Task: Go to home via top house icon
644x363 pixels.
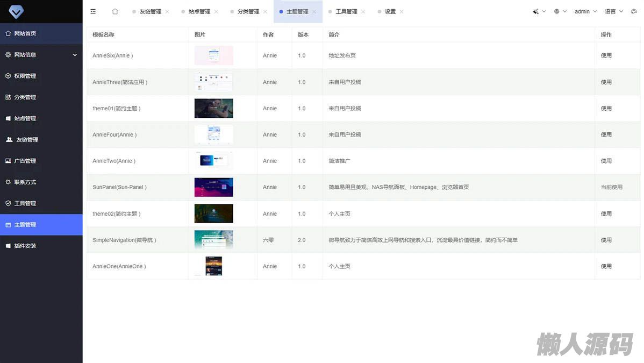Action: point(115,11)
